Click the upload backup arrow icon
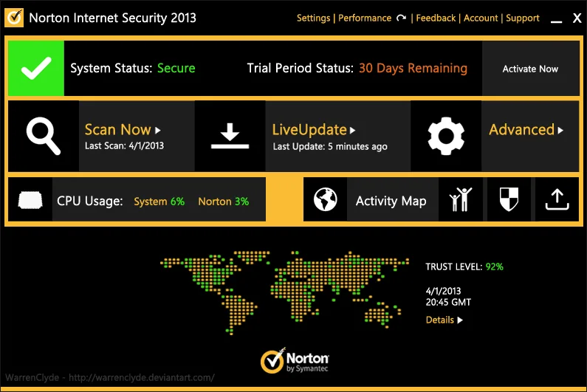This screenshot has width=587, height=392. 557,199
